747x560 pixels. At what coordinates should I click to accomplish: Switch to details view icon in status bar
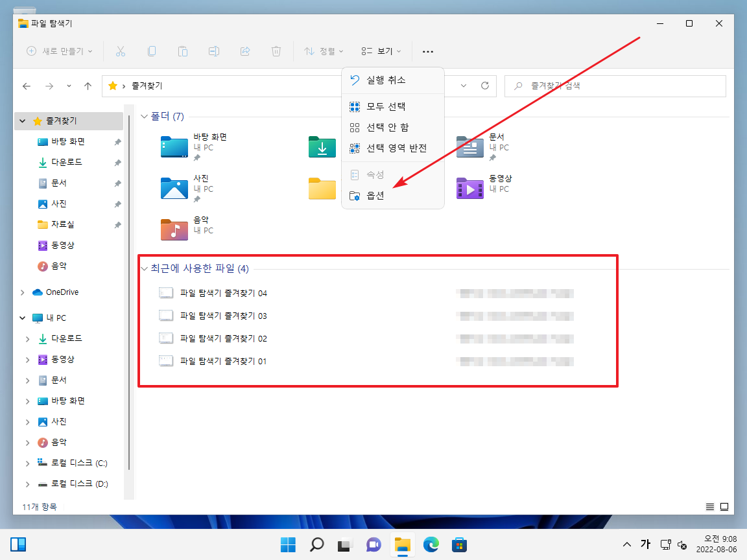tap(710, 507)
